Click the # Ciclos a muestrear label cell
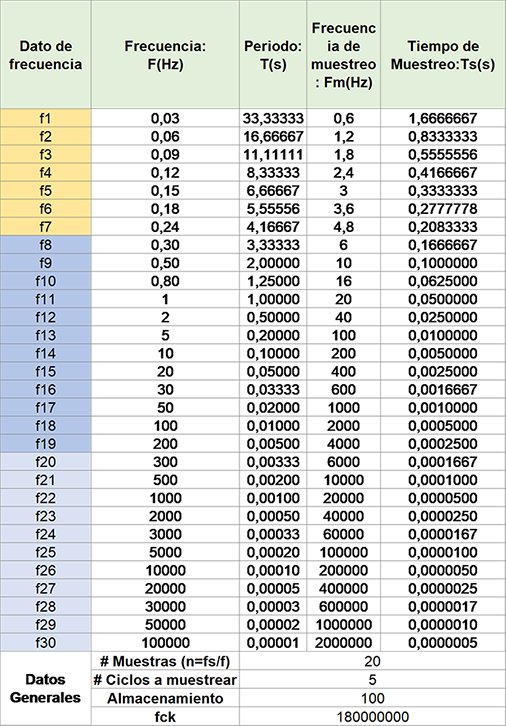Image resolution: width=506 pixels, height=726 pixels. 165,680
